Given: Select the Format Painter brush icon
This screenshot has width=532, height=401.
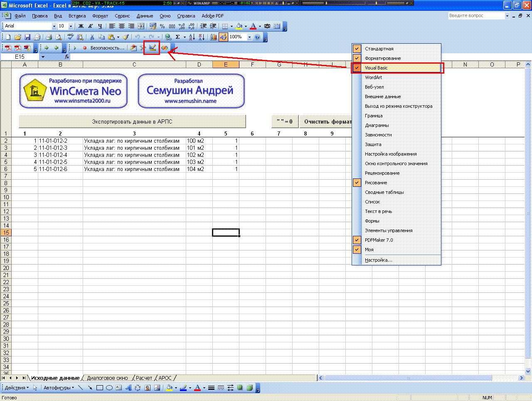Looking at the screenshot, I should 126,37.
